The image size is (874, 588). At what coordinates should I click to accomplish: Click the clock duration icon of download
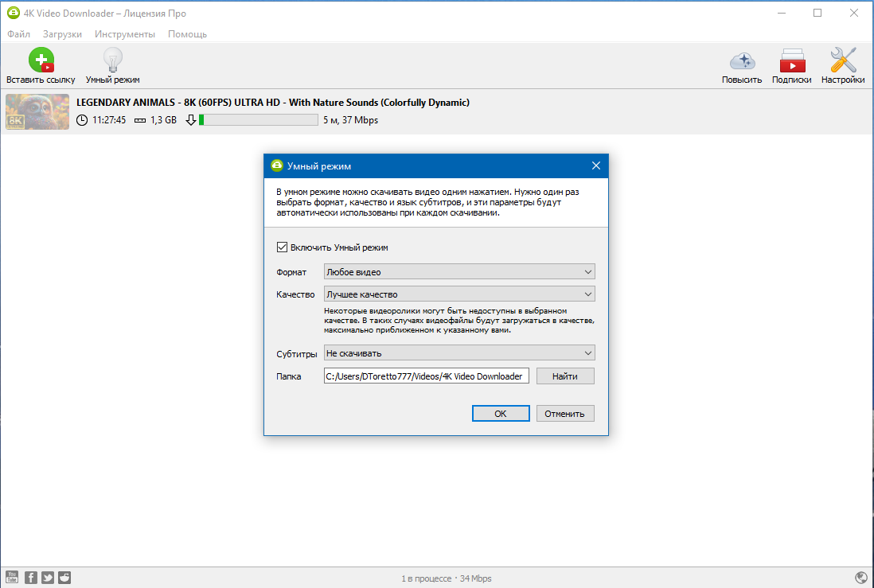pos(82,120)
